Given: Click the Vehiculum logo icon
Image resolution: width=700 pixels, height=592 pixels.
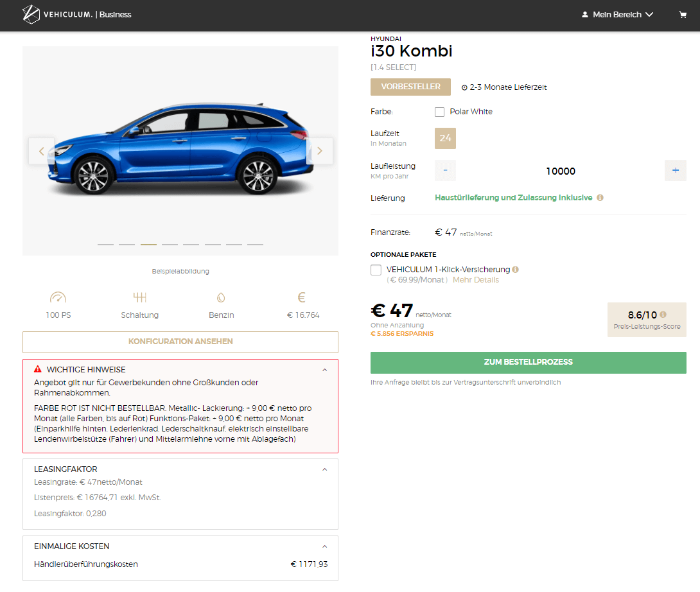Looking at the screenshot, I should click(31, 14).
